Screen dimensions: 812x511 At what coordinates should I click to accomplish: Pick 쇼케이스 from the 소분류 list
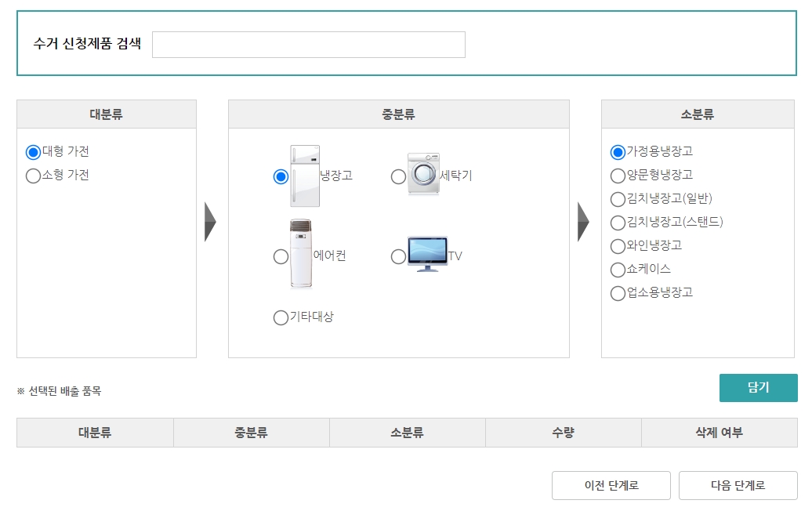617,270
